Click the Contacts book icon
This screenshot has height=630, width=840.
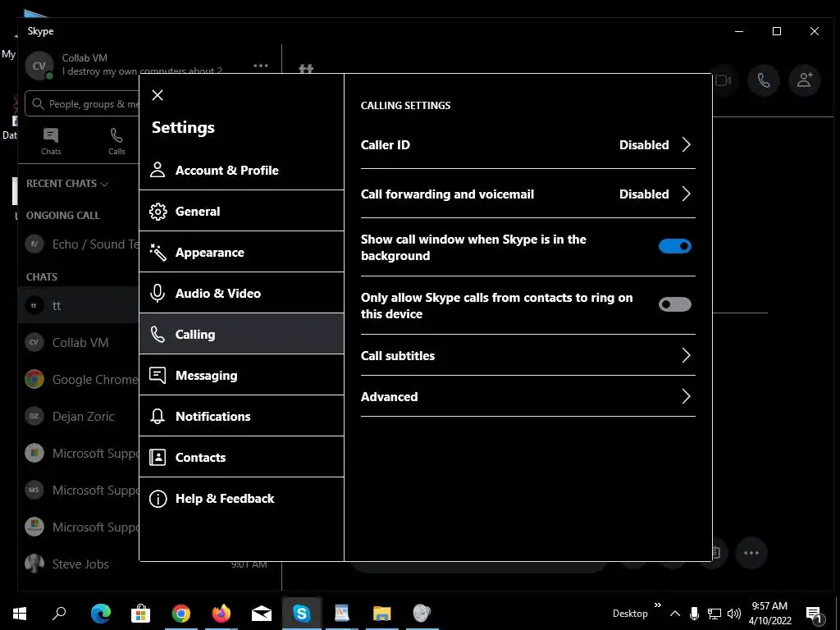[x=157, y=457]
